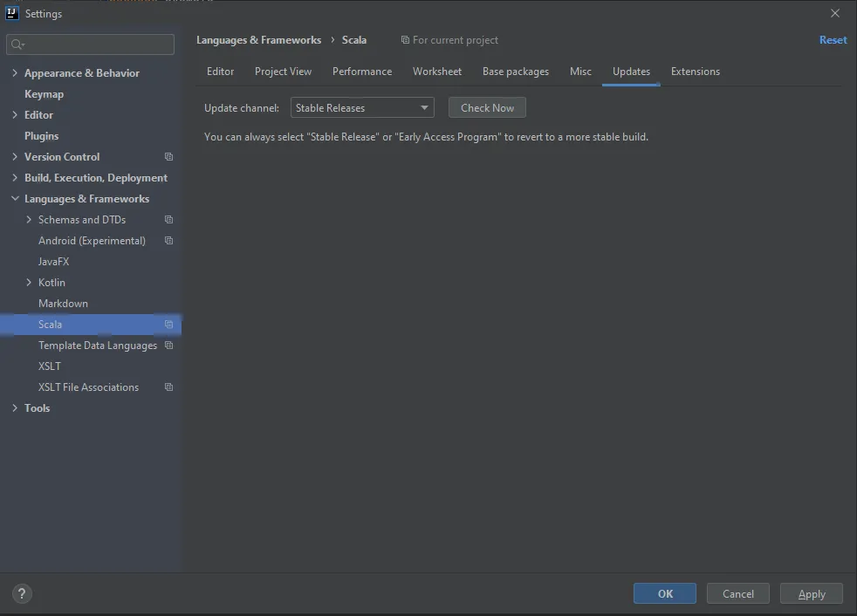Expand the Kotlin settings subtree

coord(29,283)
